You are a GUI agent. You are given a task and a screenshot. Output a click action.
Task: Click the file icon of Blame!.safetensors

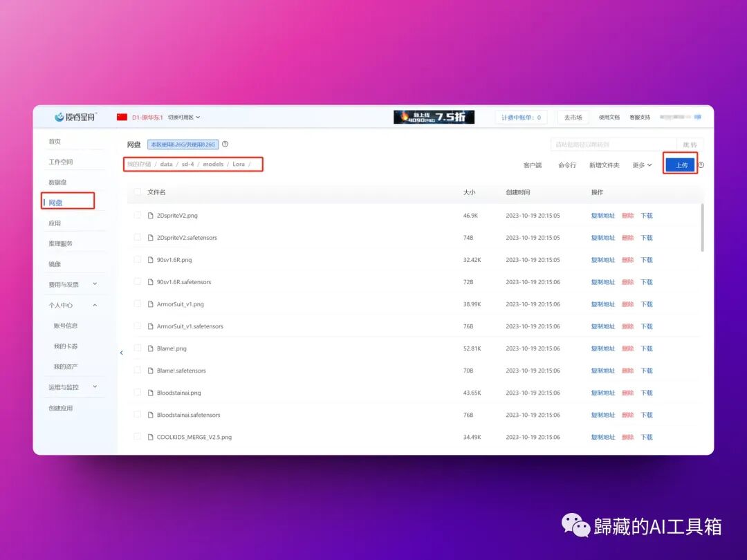[x=151, y=371]
